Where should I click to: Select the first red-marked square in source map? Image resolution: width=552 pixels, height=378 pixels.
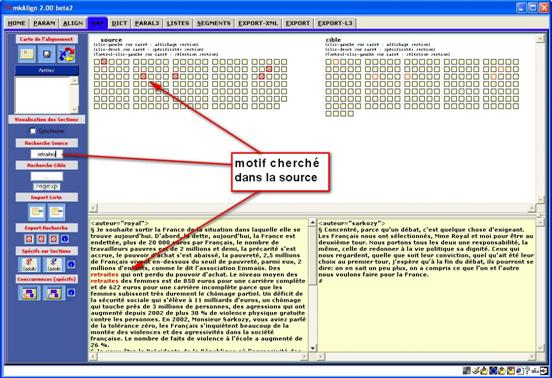click(104, 62)
